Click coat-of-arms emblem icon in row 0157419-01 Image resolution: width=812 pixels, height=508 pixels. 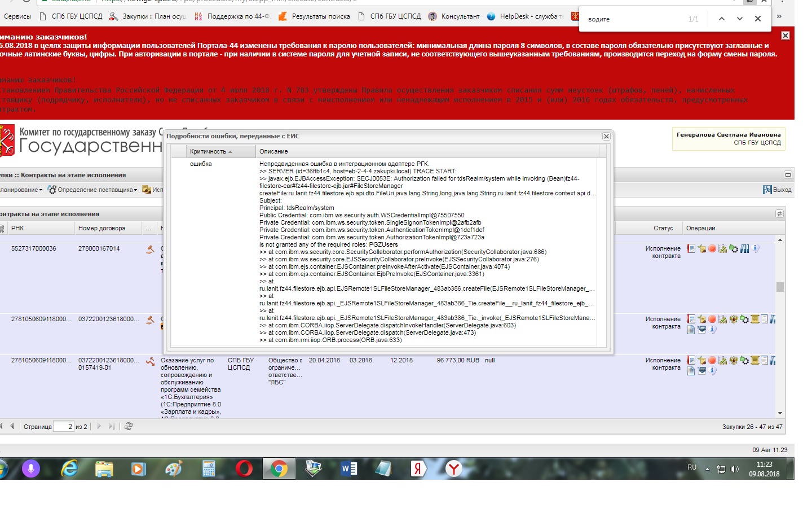[x=734, y=360]
